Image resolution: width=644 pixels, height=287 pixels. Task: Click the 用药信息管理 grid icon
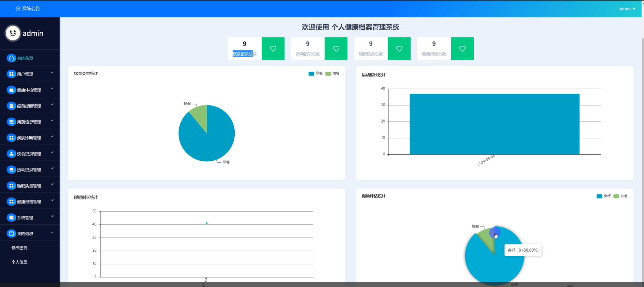(x=11, y=122)
